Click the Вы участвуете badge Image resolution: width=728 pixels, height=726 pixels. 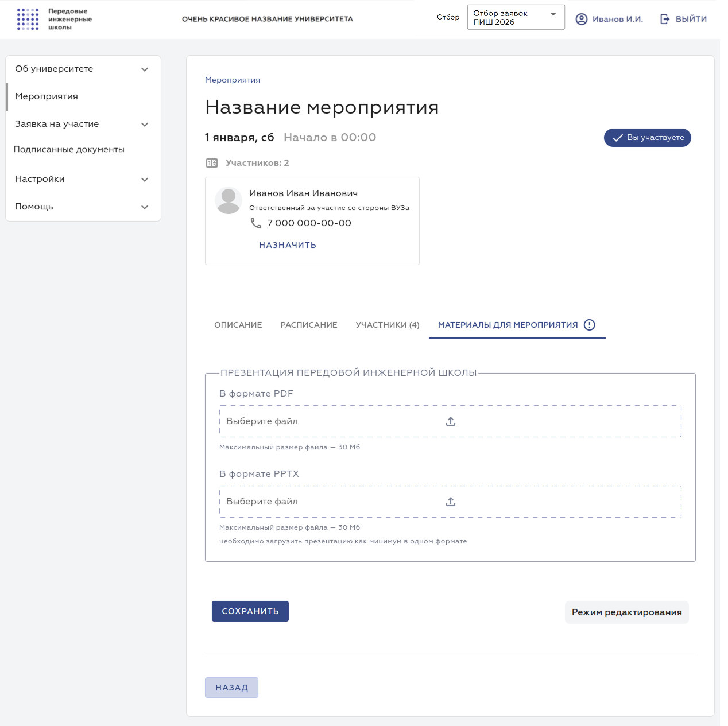[x=648, y=138]
